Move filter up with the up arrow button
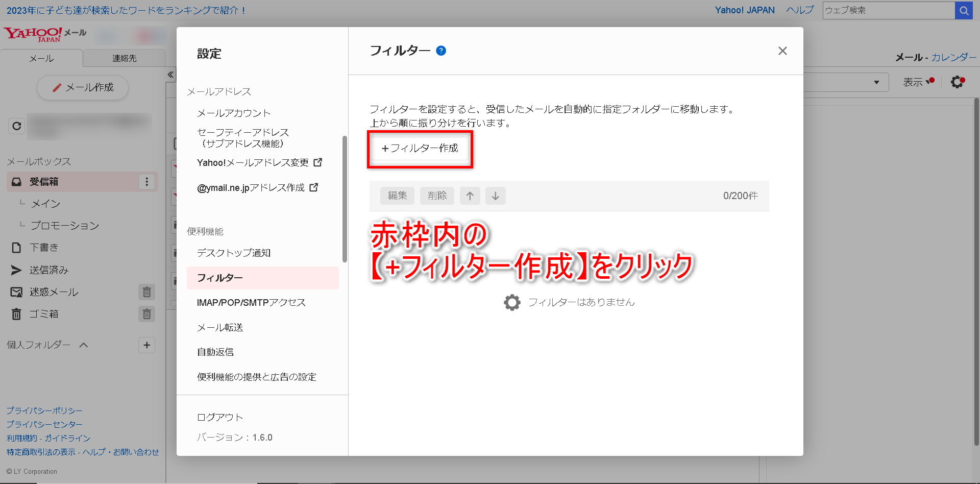The image size is (980, 484). click(470, 196)
